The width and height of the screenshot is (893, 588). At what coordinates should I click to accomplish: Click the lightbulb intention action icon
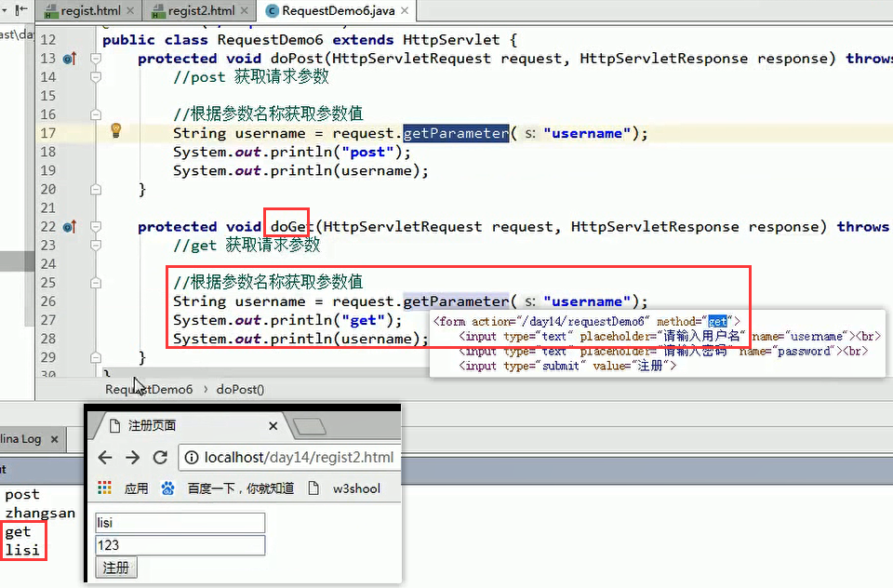115,133
